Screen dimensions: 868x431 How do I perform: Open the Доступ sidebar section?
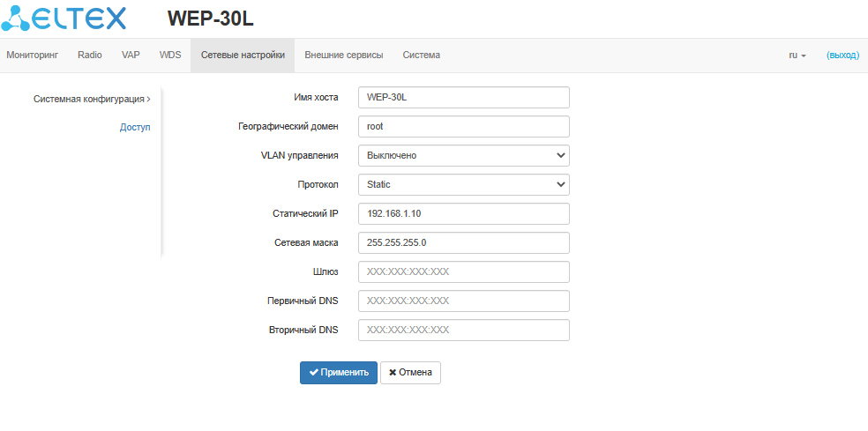point(135,127)
